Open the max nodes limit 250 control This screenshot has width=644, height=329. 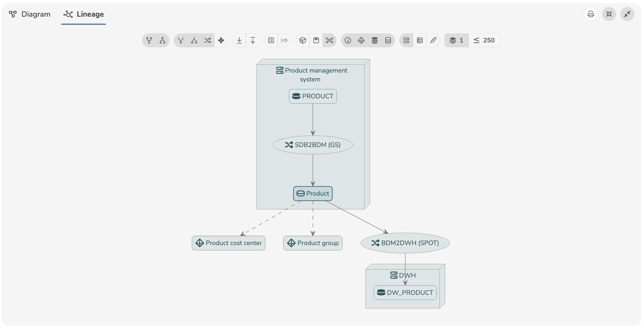pyautogui.click(x=484, y=40)
